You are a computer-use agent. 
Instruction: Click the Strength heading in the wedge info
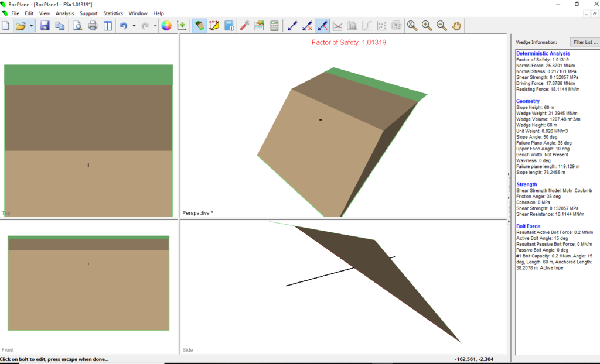click(x=527, y=184)
